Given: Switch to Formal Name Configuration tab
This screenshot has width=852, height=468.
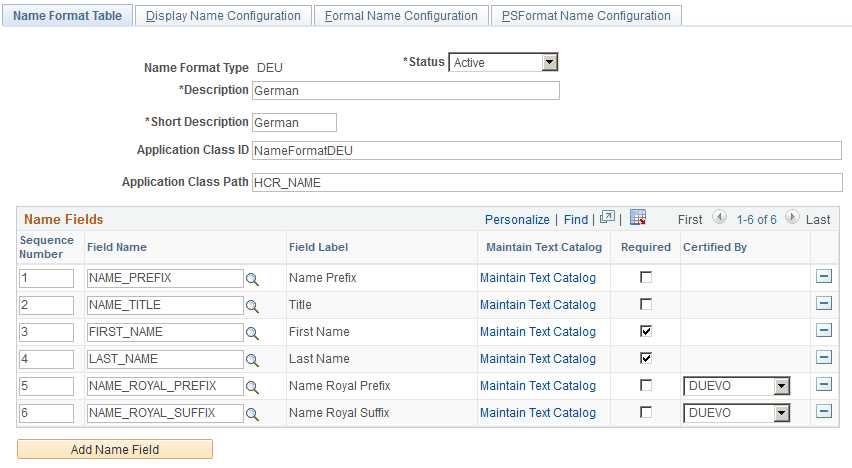Looking at the screenshot, I should pos(401,16).
